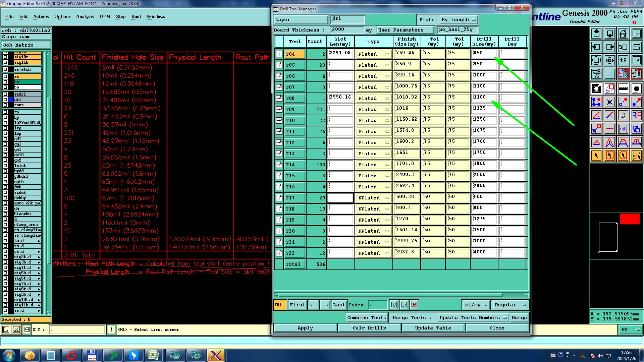Viewport: 644px width, 362px height.
Task: Open Type dropdown for tool T17
Action: pos(374,198)
